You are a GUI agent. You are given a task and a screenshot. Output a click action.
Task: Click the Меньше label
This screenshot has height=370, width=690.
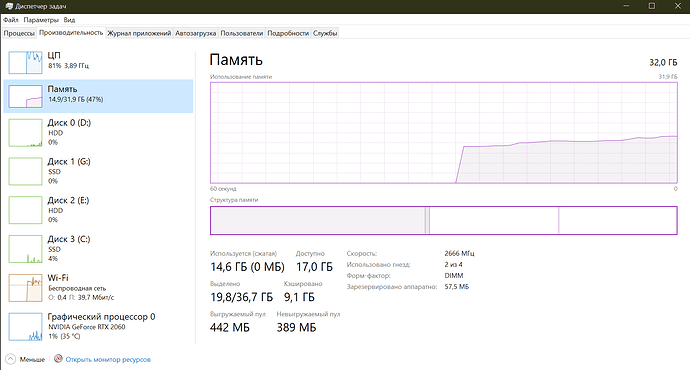click(x=32, y=359)
